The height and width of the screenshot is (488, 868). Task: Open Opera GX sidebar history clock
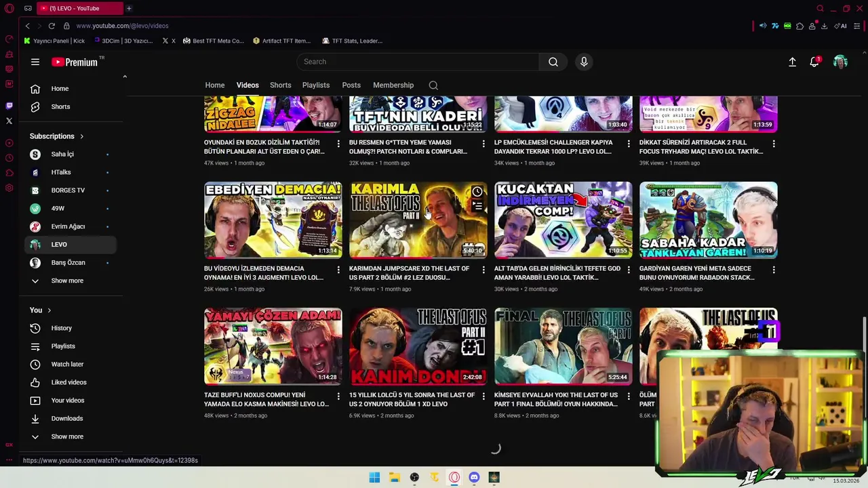[9, 158]
